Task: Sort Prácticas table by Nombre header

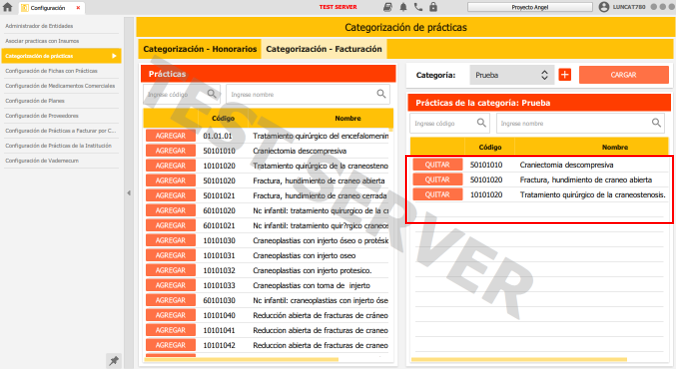Action: 348,118
